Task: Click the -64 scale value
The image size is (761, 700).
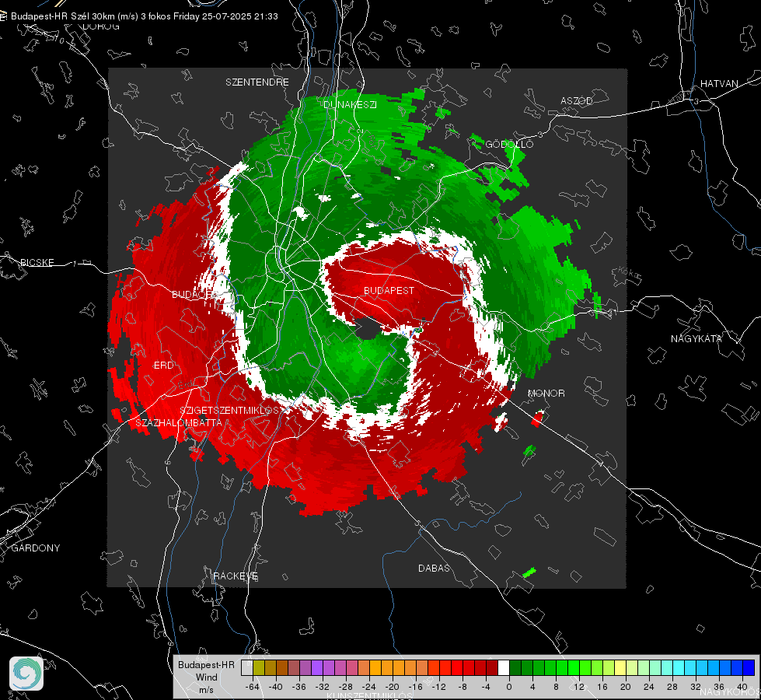Action: pos(253,687)
